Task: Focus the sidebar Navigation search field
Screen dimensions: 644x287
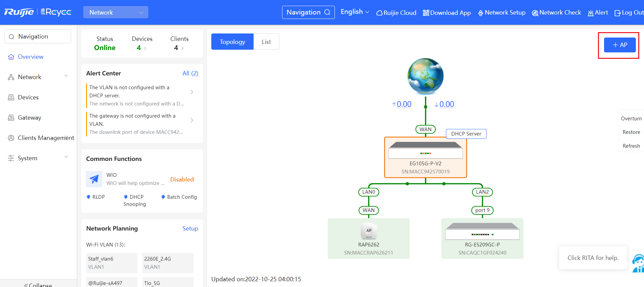Action: (38, 36)
